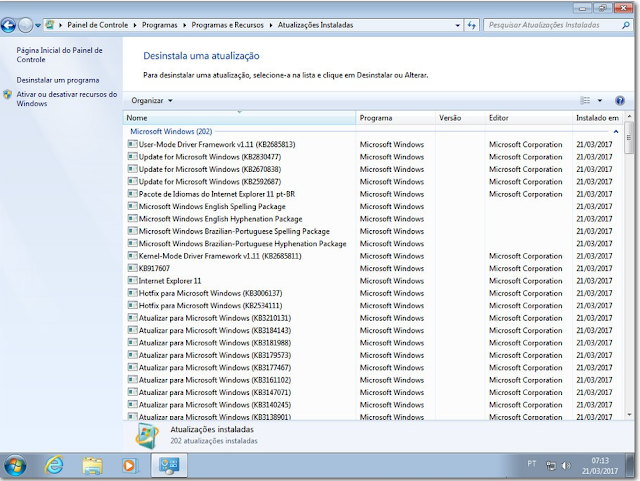Sort by Programa column header

pos(395,118)
